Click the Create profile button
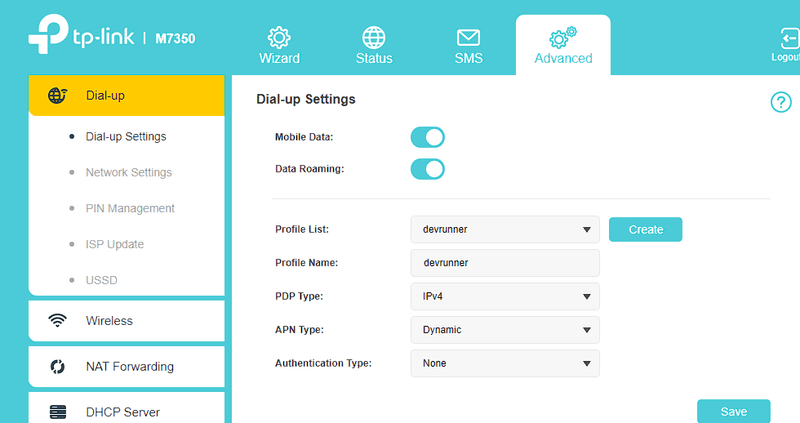 (x=645, y=230)
